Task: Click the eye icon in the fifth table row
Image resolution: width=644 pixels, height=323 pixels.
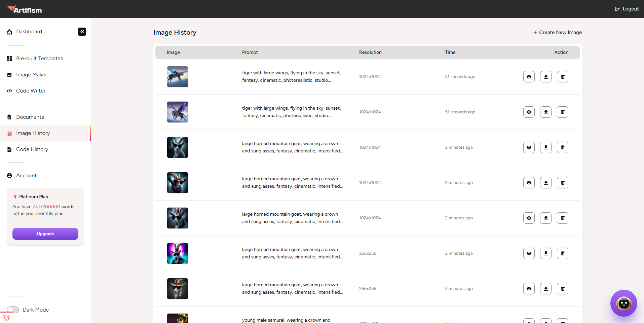Action: 529,218
